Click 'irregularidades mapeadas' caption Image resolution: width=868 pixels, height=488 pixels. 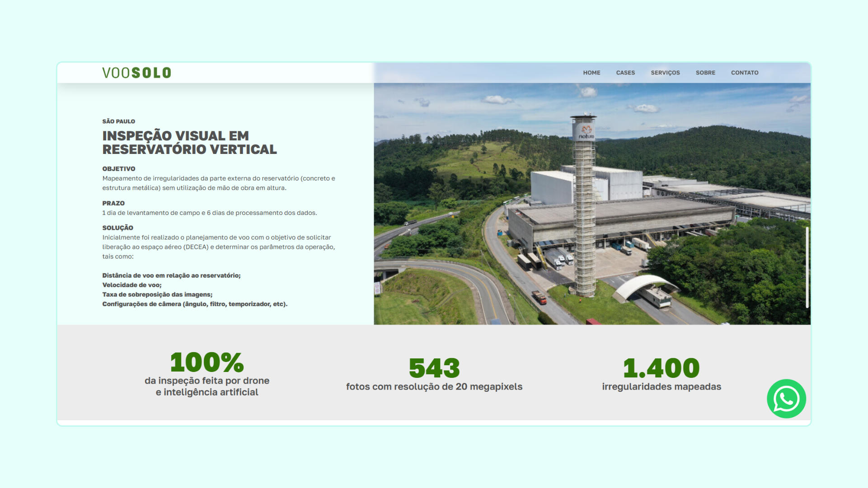[x=662, y=387]
